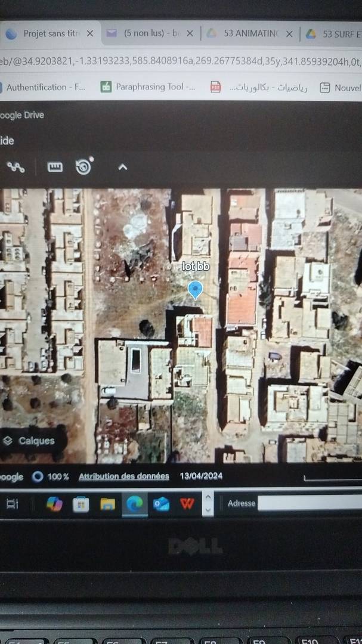Screen dimensions: 362x644
Task: Open File Explorer from the taskbar
Action: click(107, 504)
